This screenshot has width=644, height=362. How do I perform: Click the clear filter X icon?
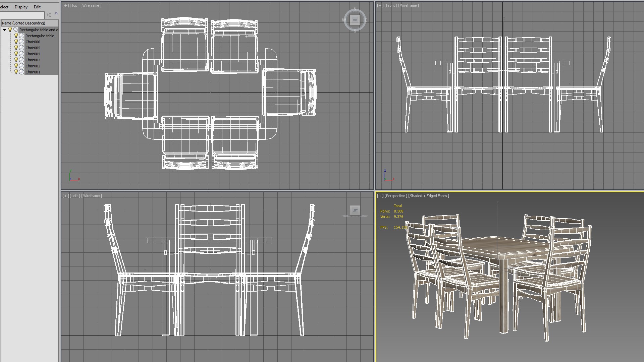coord(49,15)
